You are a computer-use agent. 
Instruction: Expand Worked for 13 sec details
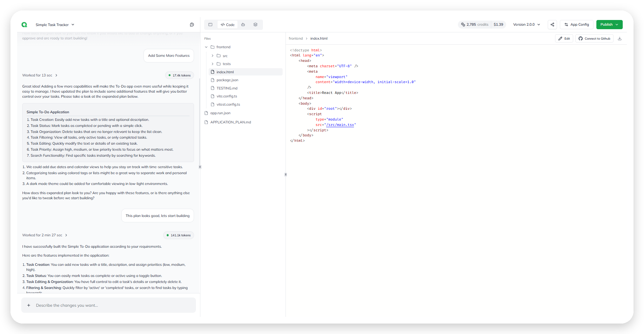40,75
